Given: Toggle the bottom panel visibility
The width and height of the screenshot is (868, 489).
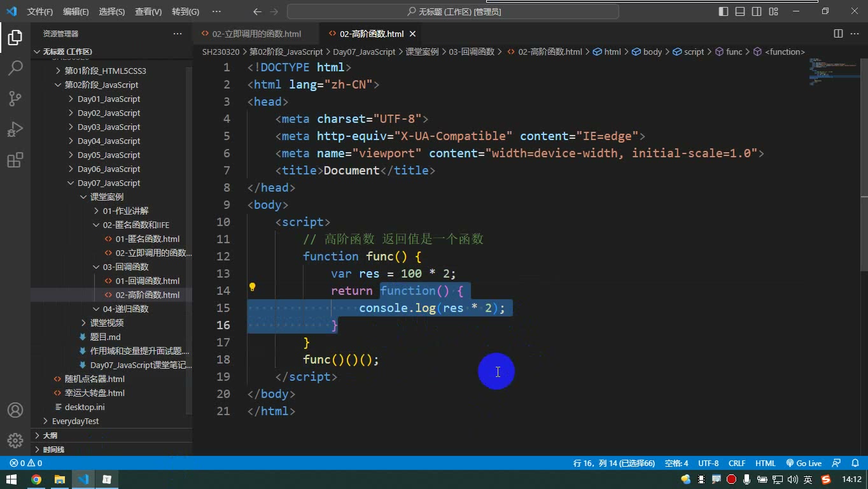Looking at the screenshot, I should (x=740, y=11).
